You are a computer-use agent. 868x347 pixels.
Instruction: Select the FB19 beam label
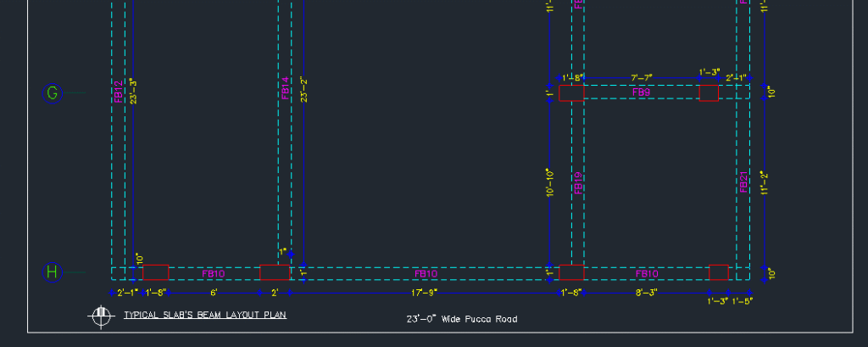click(578, 182)
